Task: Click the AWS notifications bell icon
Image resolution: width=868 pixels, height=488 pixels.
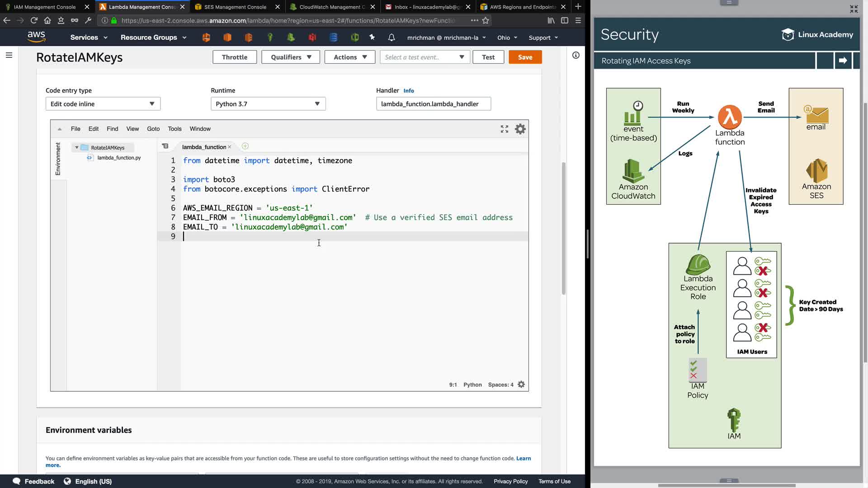Action: click(392, 38)
